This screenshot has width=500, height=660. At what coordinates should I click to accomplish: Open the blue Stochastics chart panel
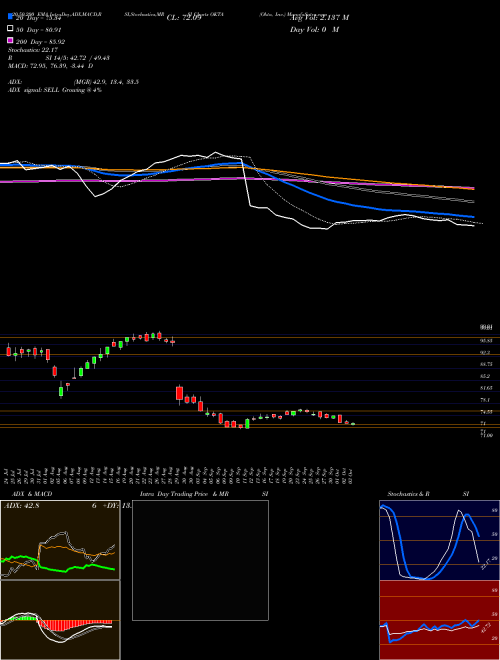click(x=439, y=540)
